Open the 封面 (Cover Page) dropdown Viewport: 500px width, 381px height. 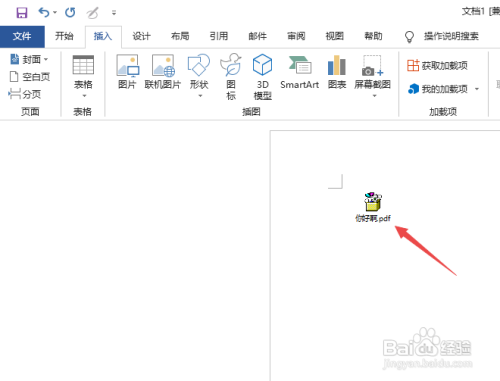[x=29, y=60]
